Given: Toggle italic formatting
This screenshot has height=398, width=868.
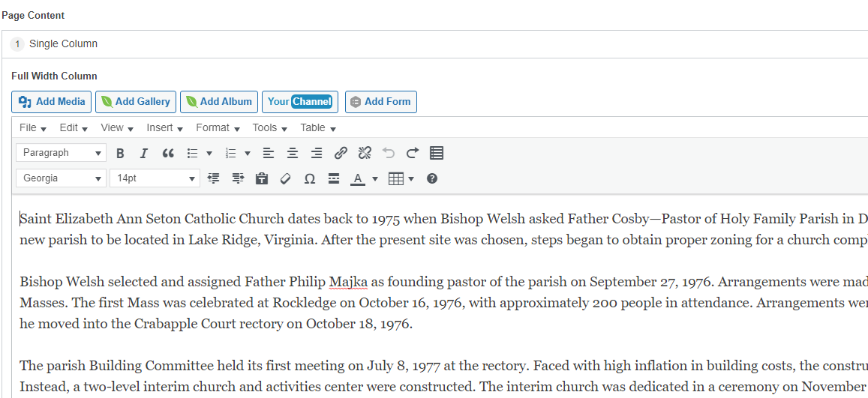Looking at the screenshot, I should click(x=144, y=153).
